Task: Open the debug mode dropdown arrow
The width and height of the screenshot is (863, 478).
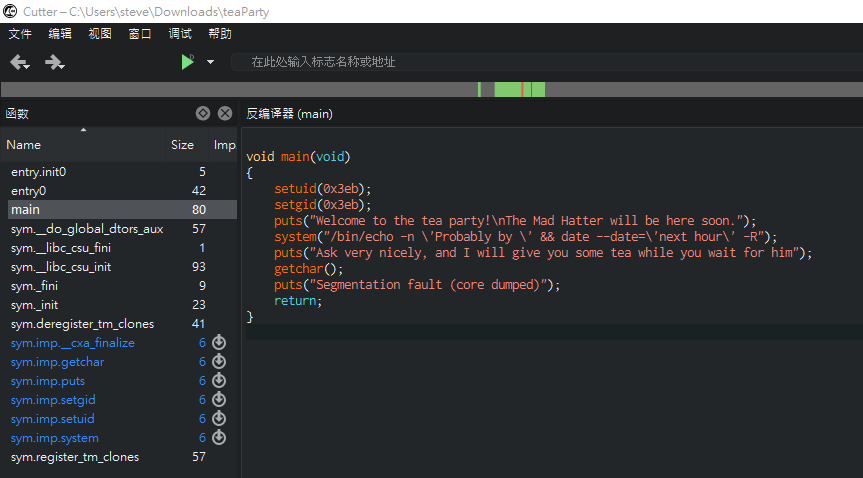Action: point(210,62)
